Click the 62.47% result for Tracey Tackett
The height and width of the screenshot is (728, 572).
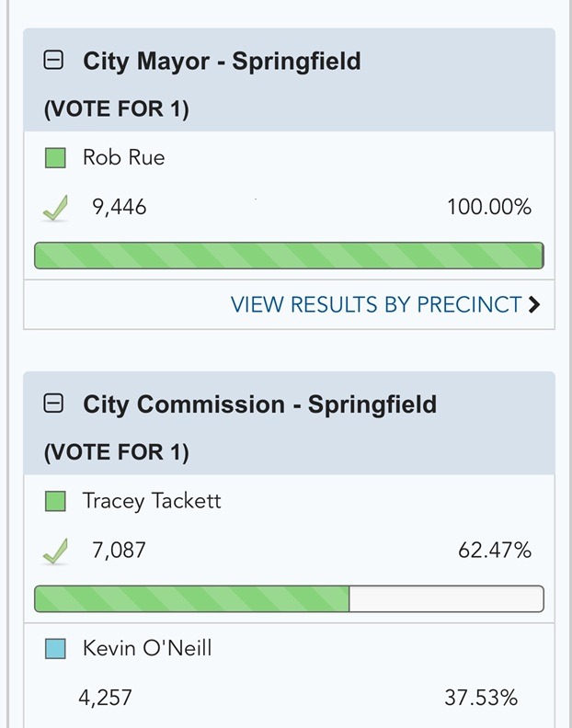495,552
